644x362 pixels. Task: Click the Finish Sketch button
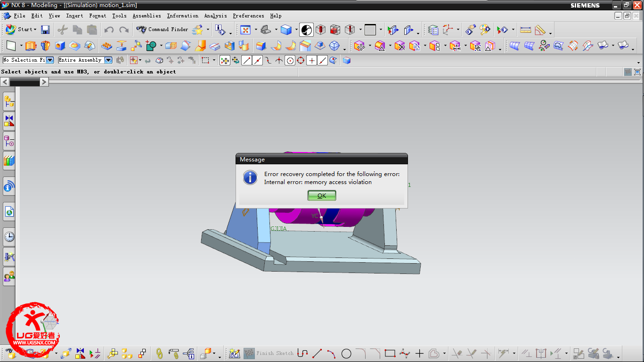[x=269, y=353]
